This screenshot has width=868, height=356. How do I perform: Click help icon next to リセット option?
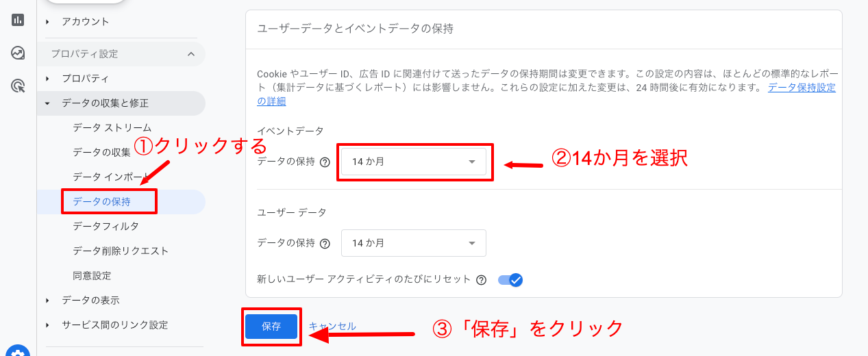click(481, 280)
